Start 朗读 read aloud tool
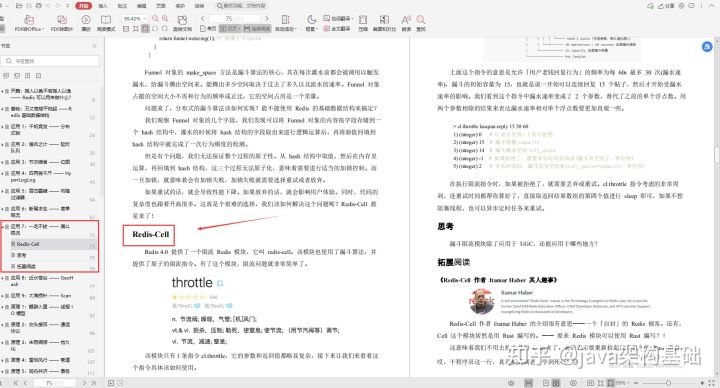 (x=406, y=23)
